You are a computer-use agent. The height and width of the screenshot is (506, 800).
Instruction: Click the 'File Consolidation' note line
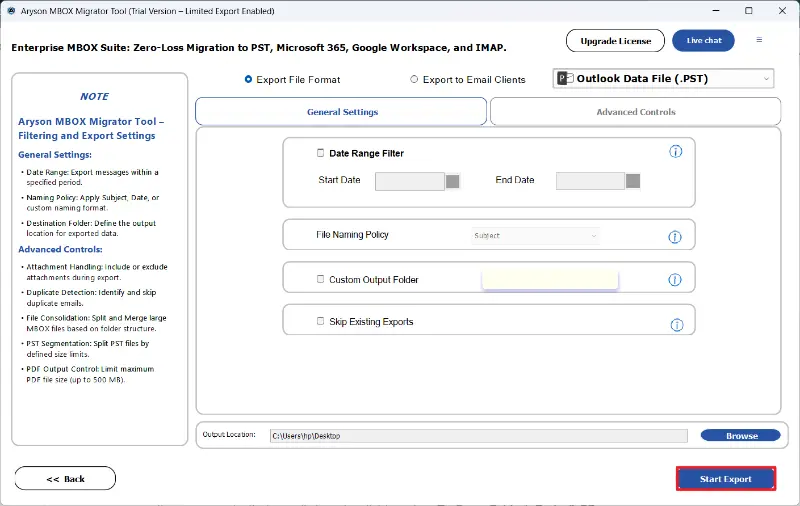96,323
